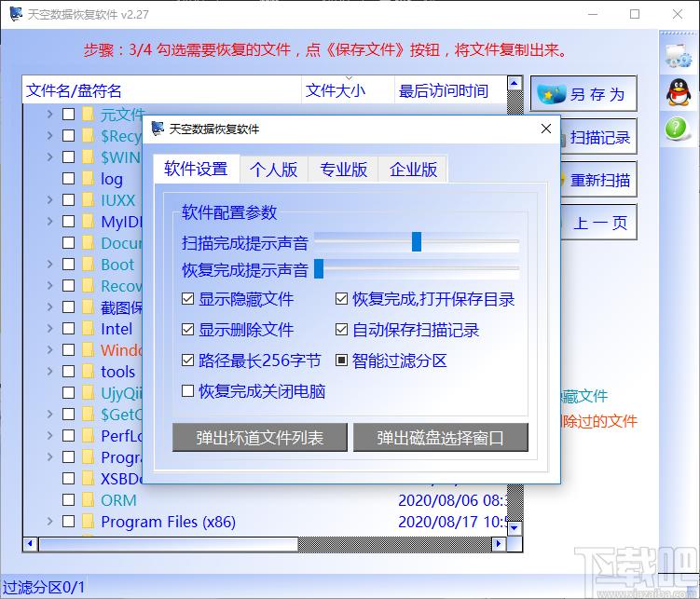Click folder icon beside tools
The image size is (700, 599).
pos(88,371)
